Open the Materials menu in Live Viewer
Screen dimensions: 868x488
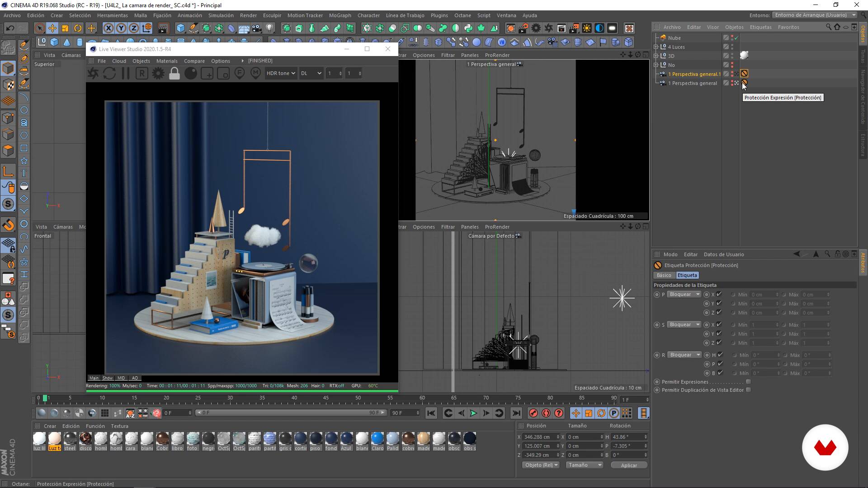pyautogui.click(x=167, y=61)
